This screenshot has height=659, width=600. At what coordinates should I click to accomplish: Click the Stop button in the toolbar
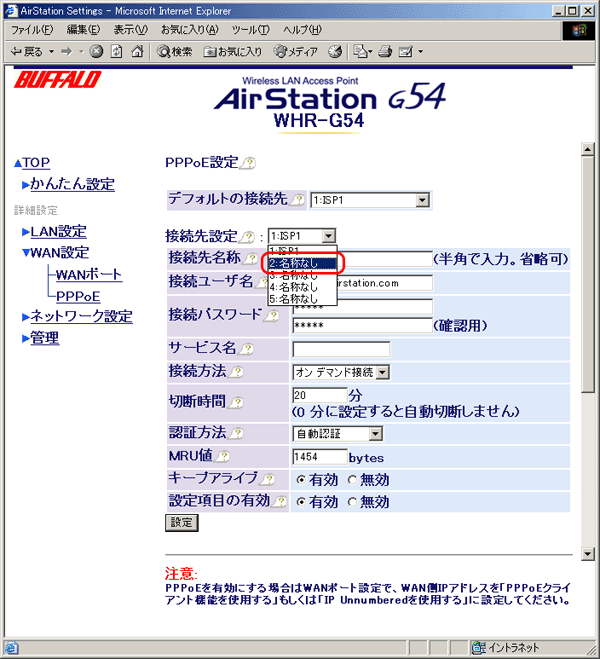coord(96,51)
